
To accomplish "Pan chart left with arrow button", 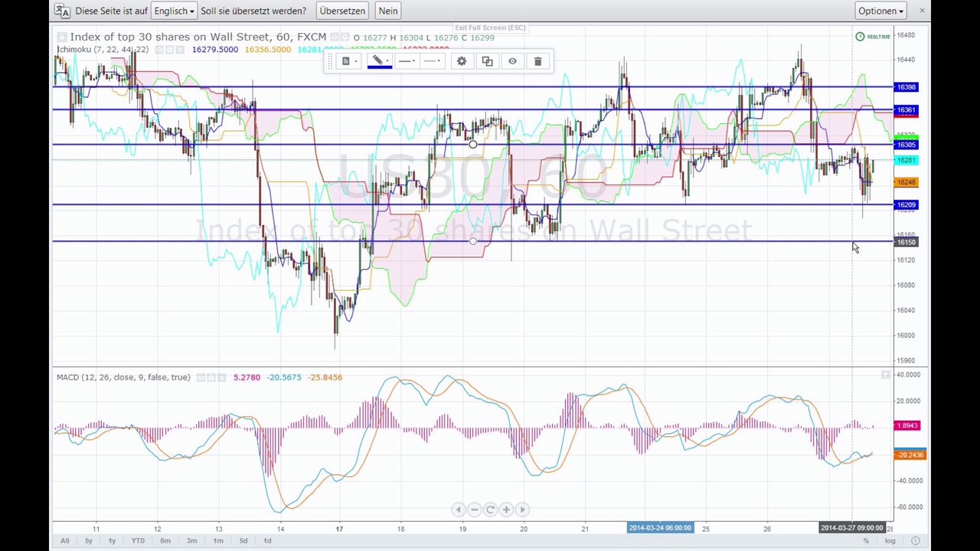I will pos(458,510).
